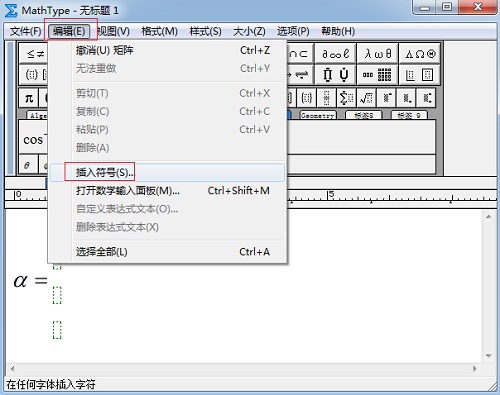Switch to the Geometry tab
Viewport: 500px width, 395px height.
[318, 115]
